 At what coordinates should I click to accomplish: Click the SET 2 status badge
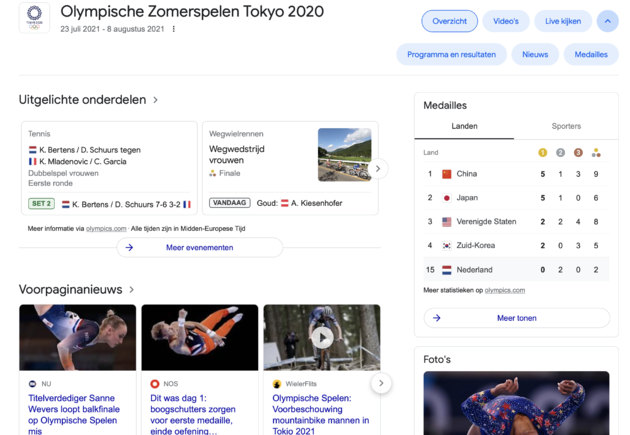click(x=41, y=204)
